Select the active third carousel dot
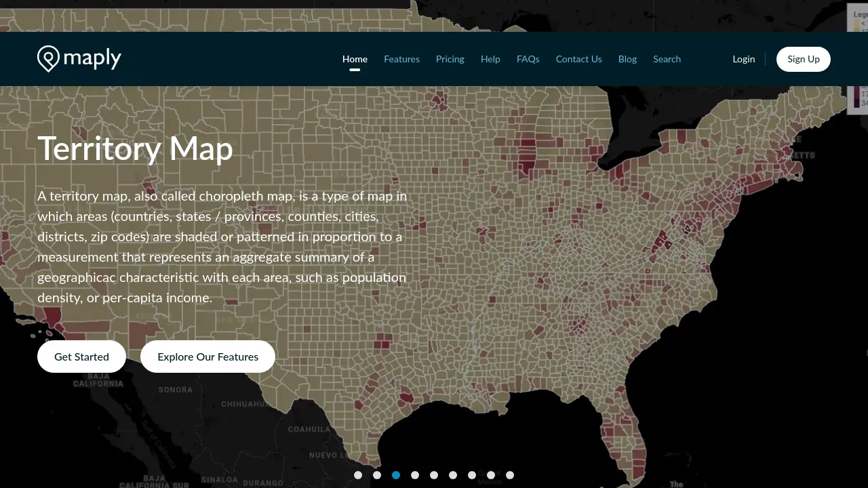Screen dimensions: 868x488 [x=396, y=475]
